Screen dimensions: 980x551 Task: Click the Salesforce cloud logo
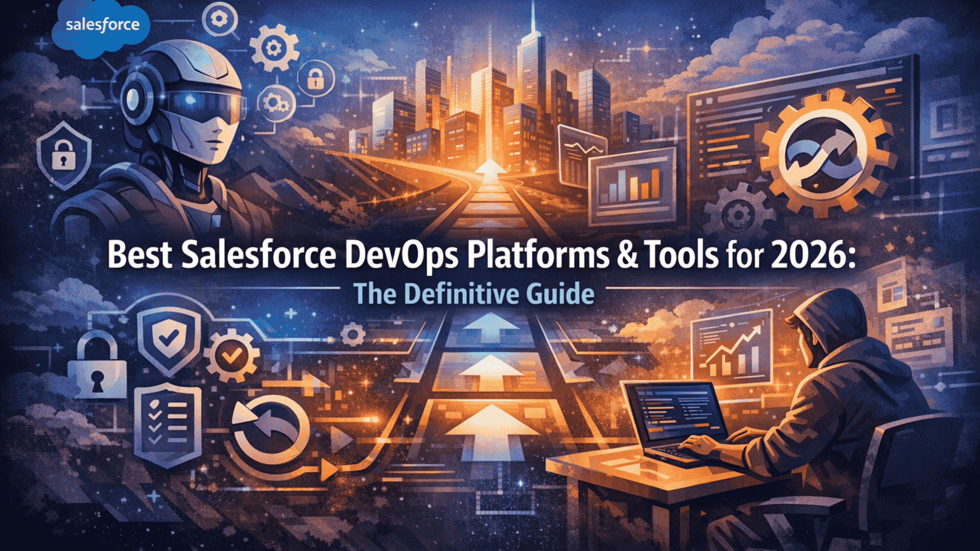coord(101,28)
